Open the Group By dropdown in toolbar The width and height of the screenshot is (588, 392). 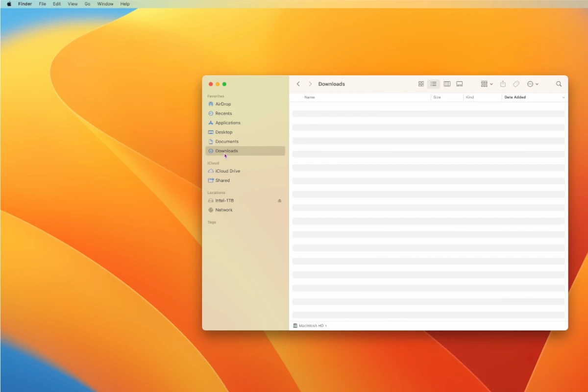click(x=487, y=84)
